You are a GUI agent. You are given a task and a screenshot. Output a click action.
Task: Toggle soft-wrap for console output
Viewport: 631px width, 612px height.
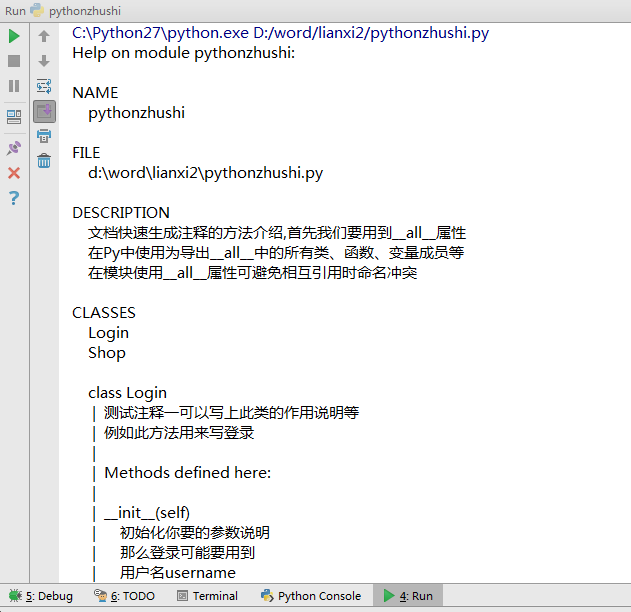pos(44,86)
